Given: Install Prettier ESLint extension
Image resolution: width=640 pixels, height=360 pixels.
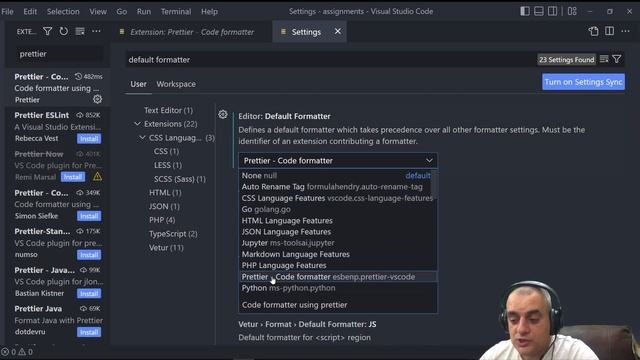Looking at the screenshot, I should point(89,139).
